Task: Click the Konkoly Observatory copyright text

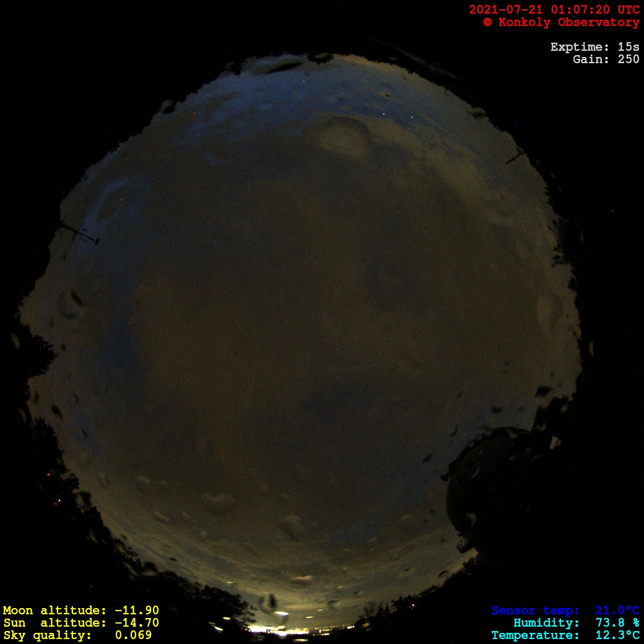Action: [561, 22]
